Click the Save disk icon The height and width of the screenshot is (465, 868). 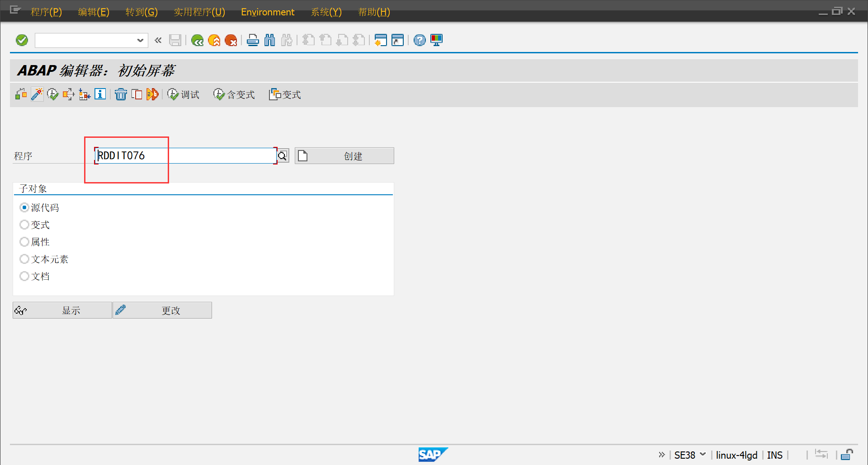(175, 40)
